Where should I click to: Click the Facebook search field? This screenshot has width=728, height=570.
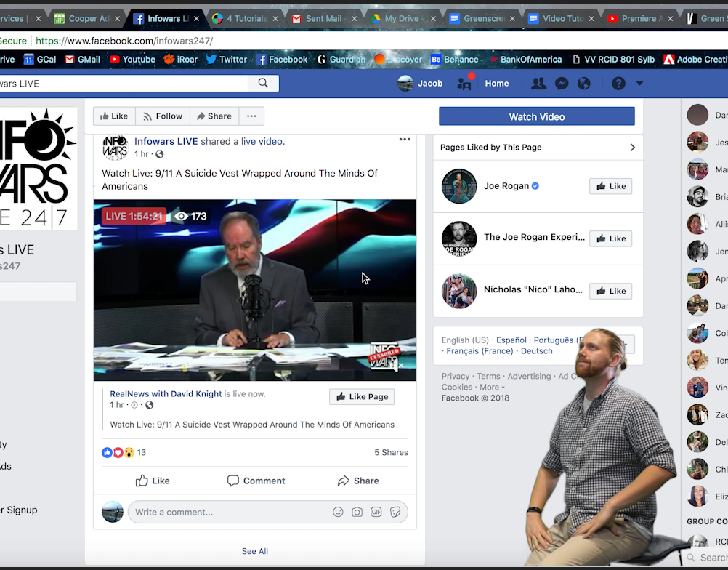point(124,84)
